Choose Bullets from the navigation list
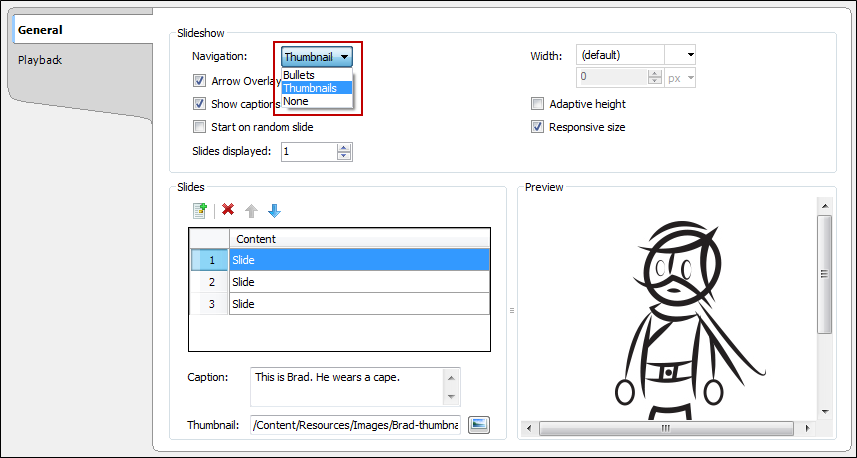 [317, 75]
